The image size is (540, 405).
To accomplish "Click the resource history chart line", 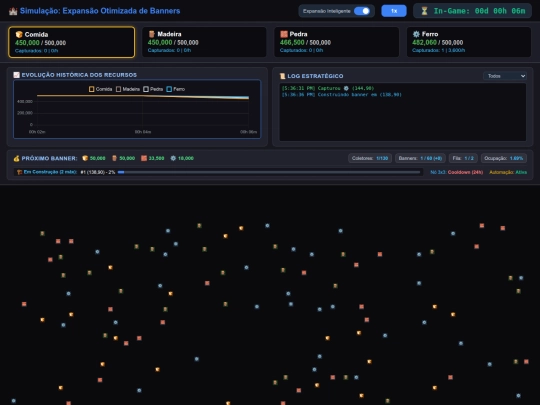I will (x=143, y=96).
